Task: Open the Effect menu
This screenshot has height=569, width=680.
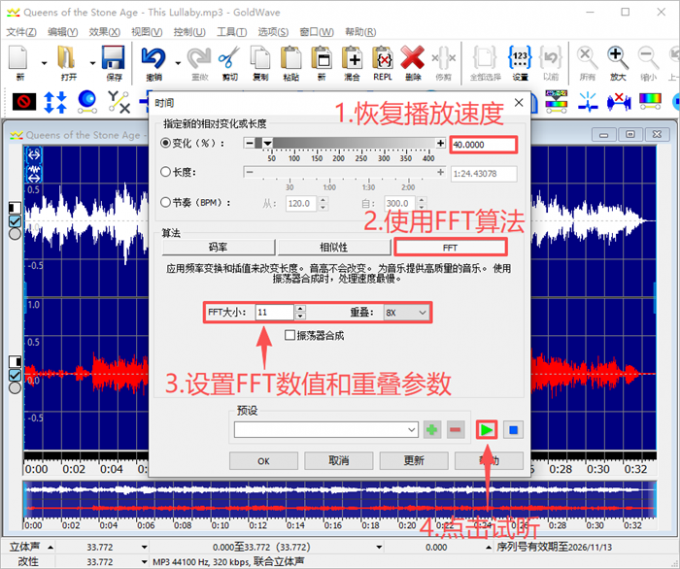Action: tap(105, 32)
